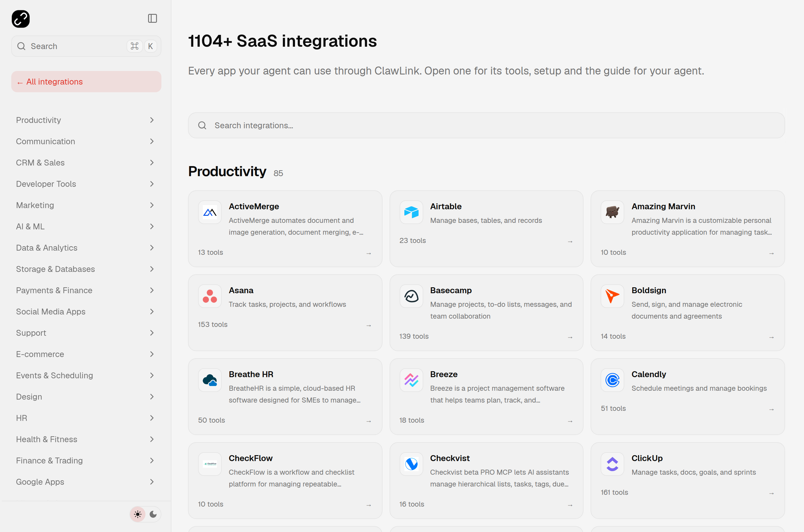804x532 pixels.
Task: Open the Health & Fitness category
Action: pyautogui.click(x=86, y=439)
